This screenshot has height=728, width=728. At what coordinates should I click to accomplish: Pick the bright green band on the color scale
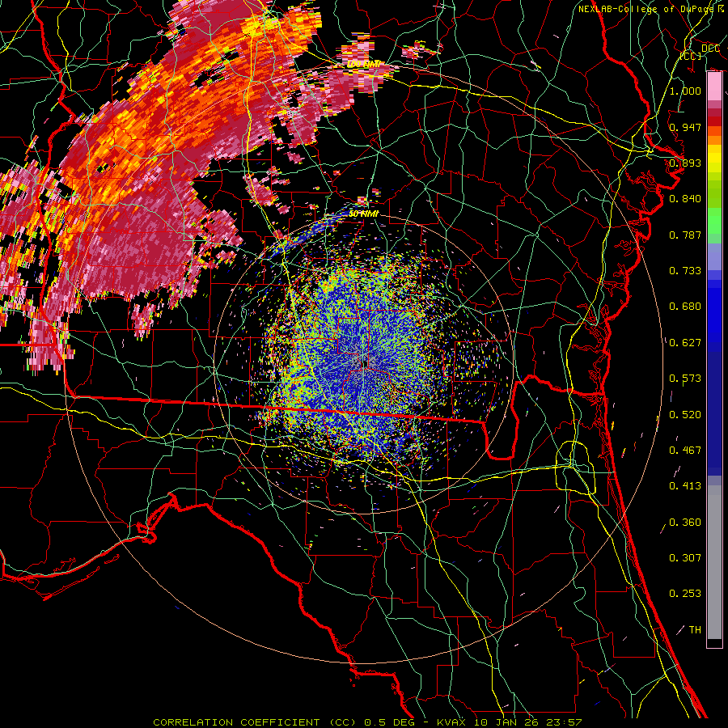(x=714, y=222)
